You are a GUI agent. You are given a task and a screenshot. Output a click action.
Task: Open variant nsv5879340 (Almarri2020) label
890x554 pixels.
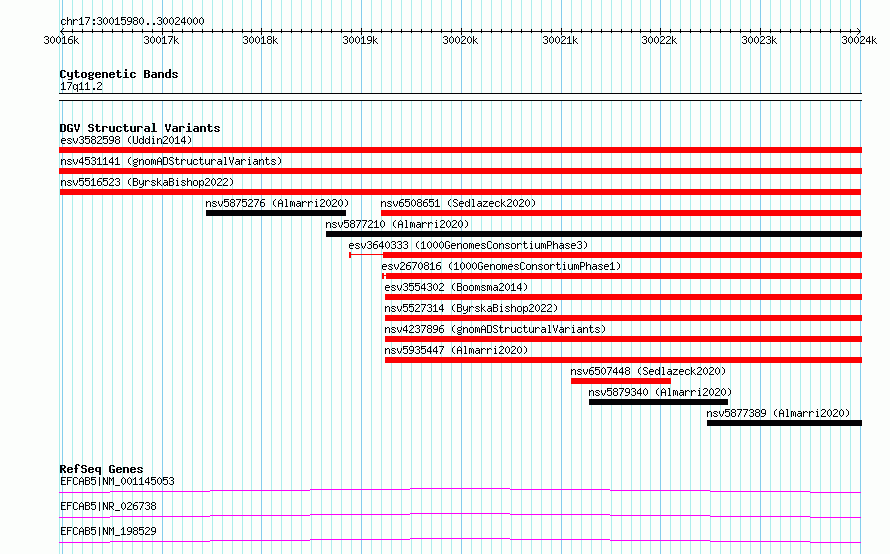pyautogui.click(x=660, y=392)
